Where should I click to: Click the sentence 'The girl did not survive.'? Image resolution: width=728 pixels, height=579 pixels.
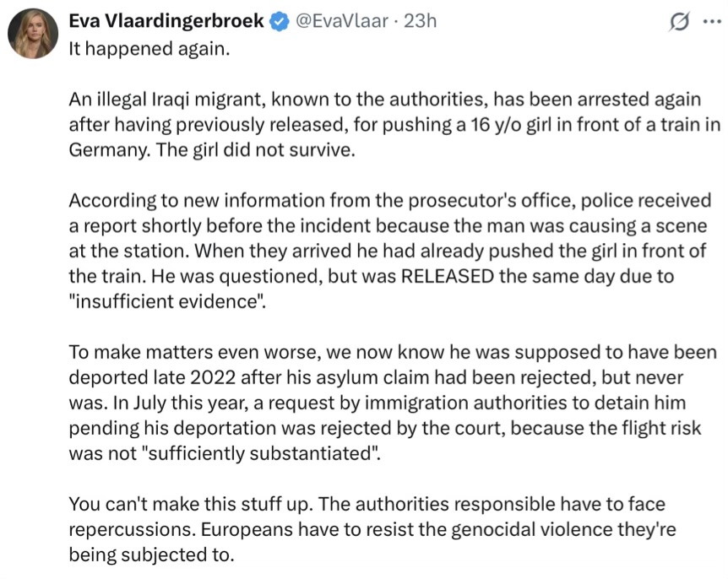(255, 150)
